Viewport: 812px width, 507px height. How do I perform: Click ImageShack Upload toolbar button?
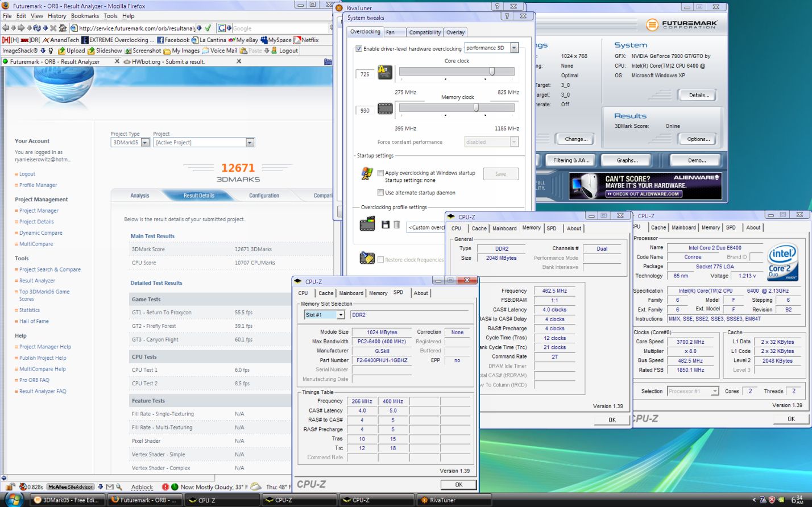(x=71, y=51)
